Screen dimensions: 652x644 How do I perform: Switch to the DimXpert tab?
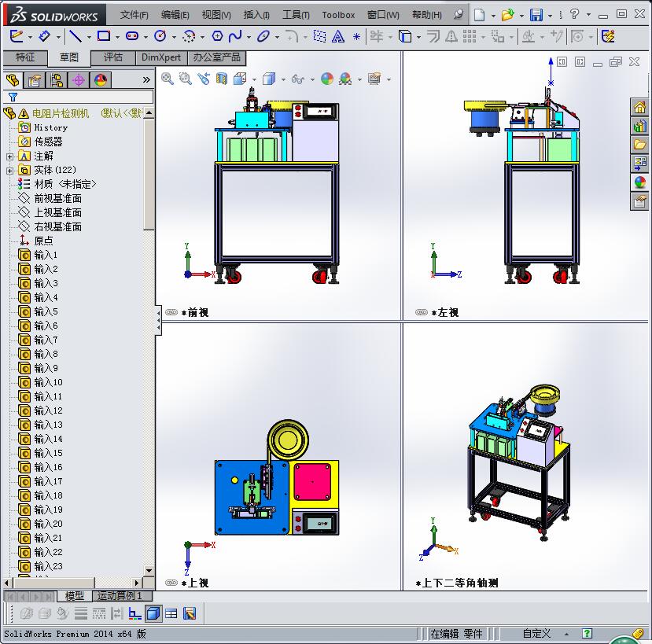pos(161,57)
